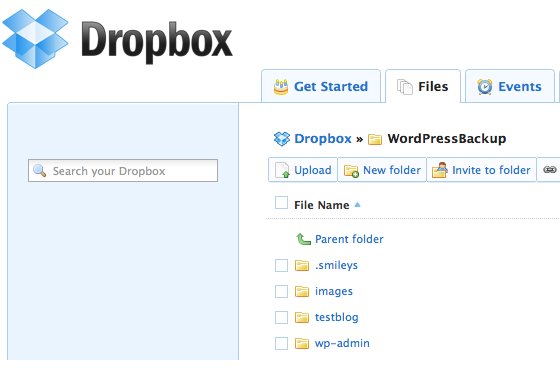Open the testblog folder
This screenshot has width=560, height=368.
(x=336, y=317)
